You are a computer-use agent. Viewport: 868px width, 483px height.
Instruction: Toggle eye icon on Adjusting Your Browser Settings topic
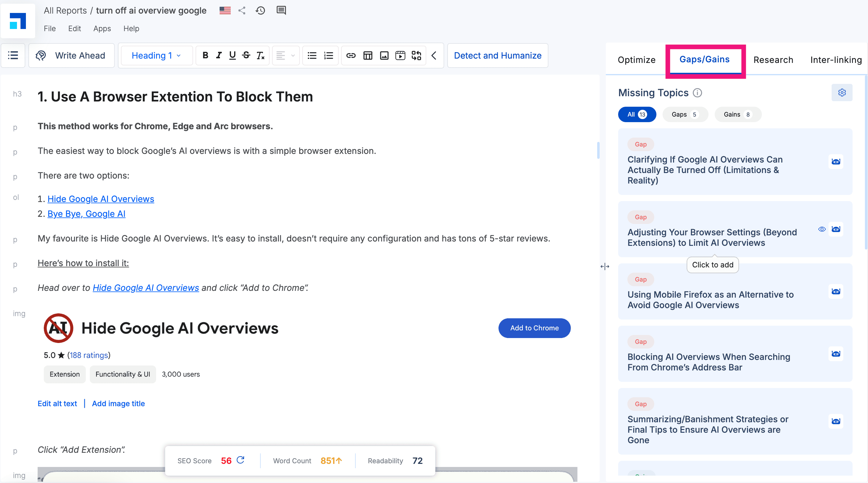[x=822, y=229]
